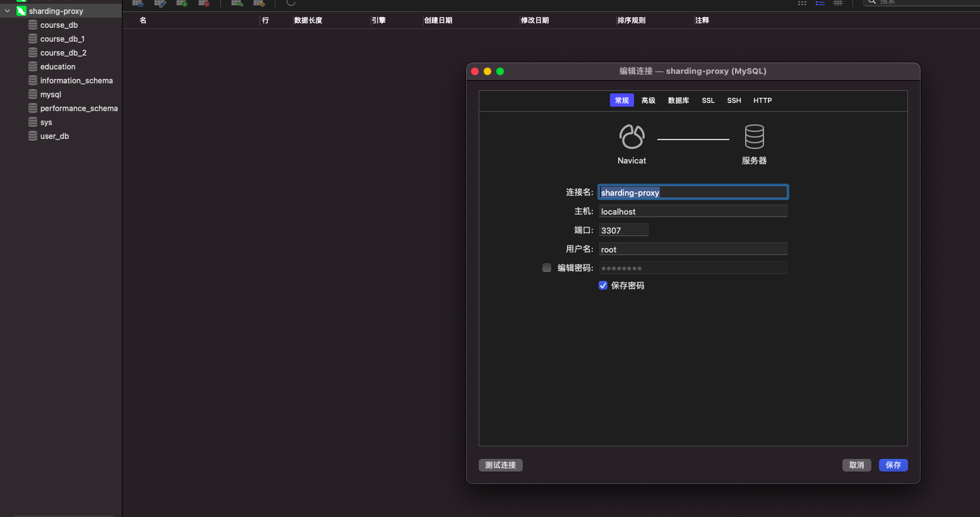Uncheck the 保存密码 checkbox

[603, 285]
